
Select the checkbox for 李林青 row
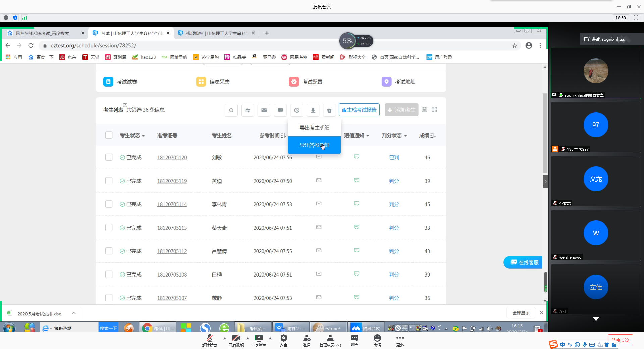[x=109, y=204]
